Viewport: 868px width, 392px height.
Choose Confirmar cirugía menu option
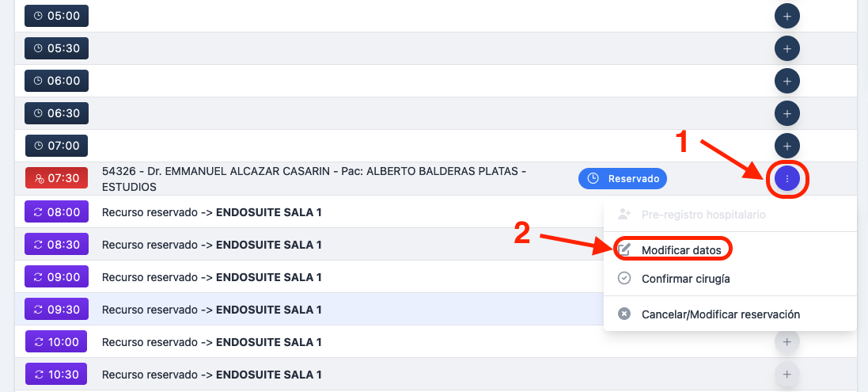click(685, 279)
